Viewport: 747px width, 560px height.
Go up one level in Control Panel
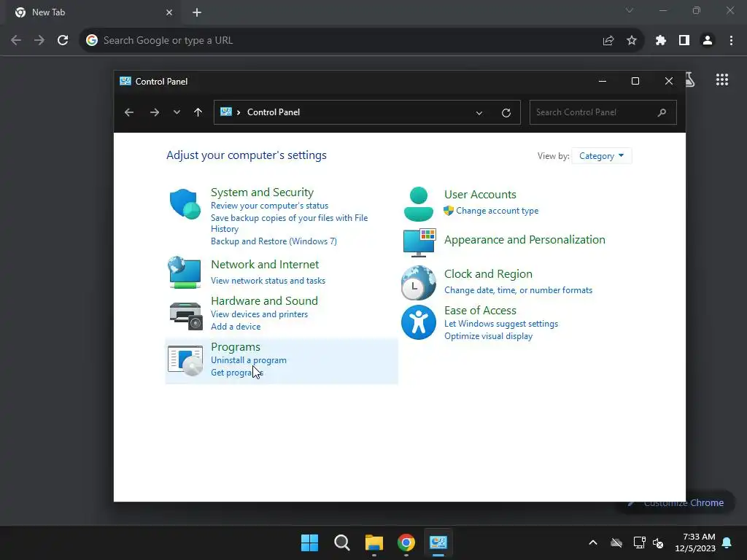(198, 112)
